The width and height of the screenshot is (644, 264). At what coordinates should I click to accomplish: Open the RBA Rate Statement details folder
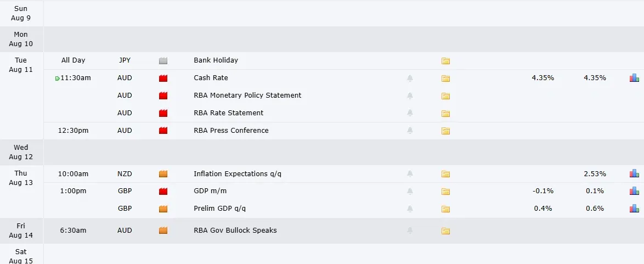point(445,113)
